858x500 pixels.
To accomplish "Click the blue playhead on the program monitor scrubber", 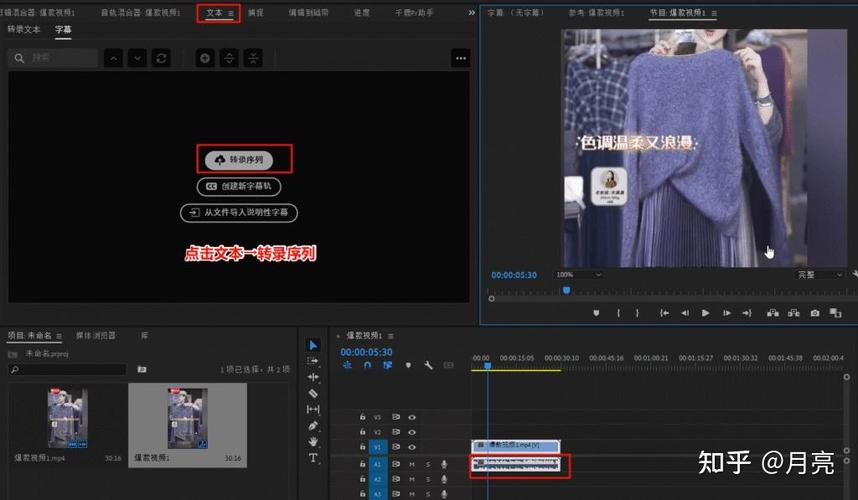I will [566, 290].
